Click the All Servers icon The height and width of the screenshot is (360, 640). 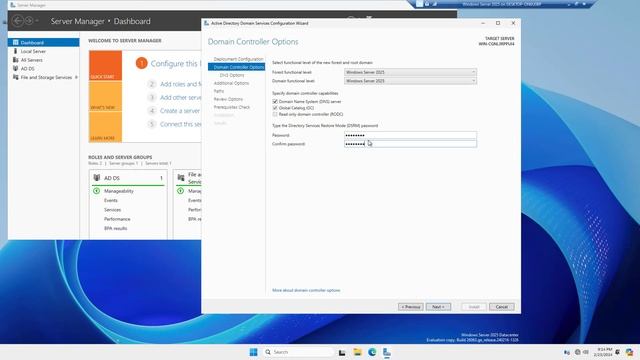click(16, 60)
